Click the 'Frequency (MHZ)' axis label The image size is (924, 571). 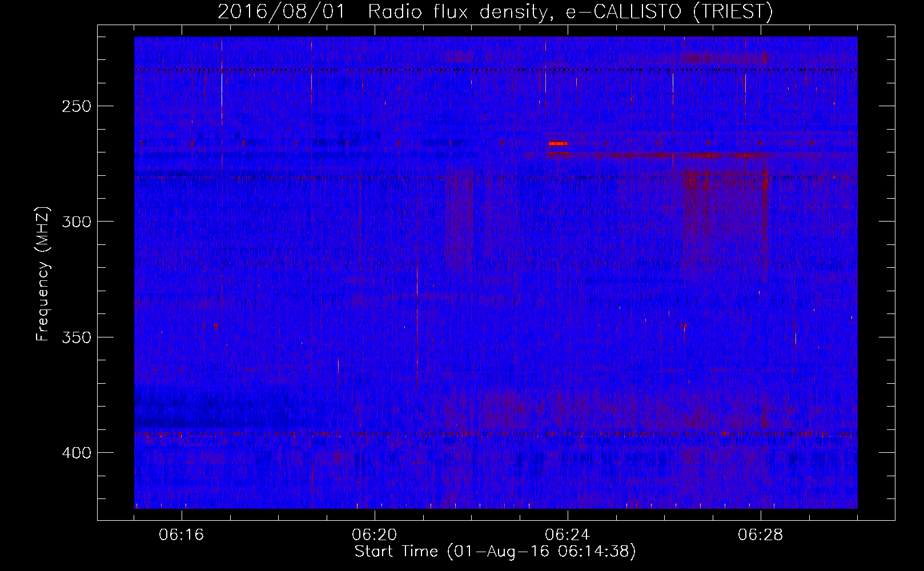tap(43, 274)
